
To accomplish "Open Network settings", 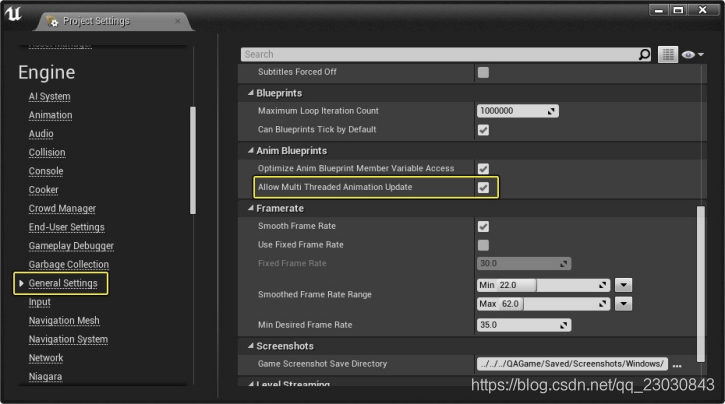I will (46, 358).
